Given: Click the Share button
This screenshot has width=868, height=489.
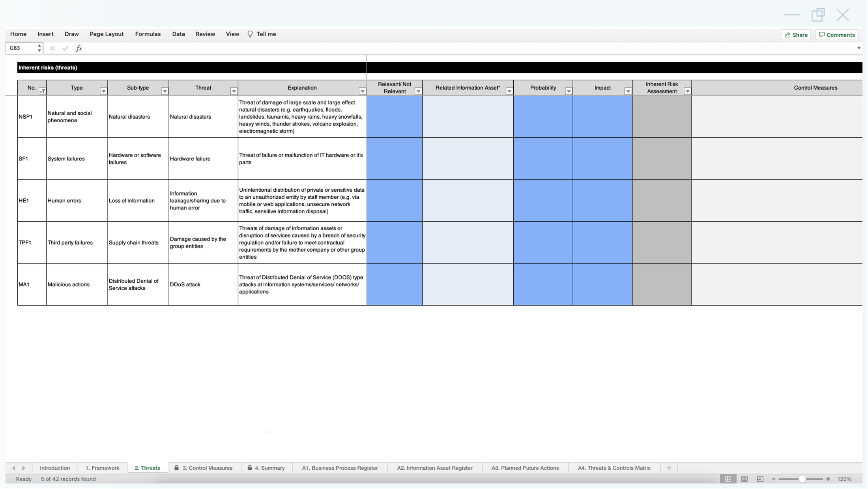Looking at the screenshot, I should point(796,35).
